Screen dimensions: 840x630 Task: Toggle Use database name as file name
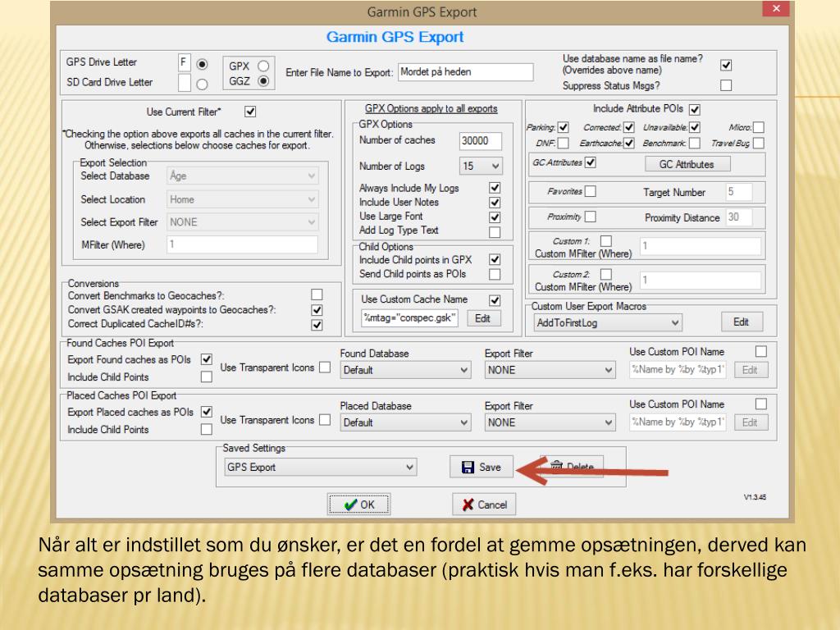pyautogui.click(x=726, y=65)
